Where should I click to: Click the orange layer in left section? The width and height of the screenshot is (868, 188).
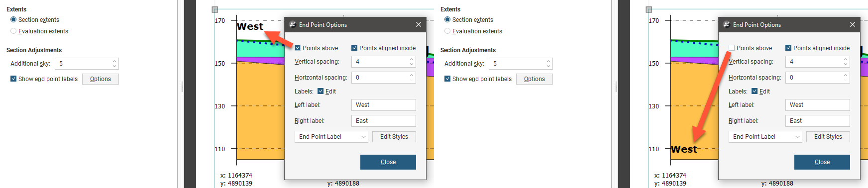260,114
